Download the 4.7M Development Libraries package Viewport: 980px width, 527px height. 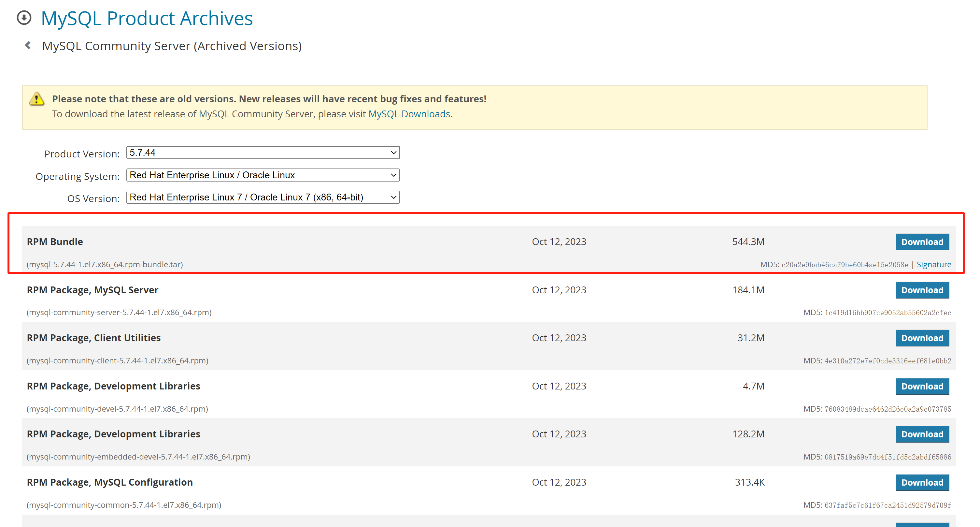pyautogui.click(x=922, y=386)
